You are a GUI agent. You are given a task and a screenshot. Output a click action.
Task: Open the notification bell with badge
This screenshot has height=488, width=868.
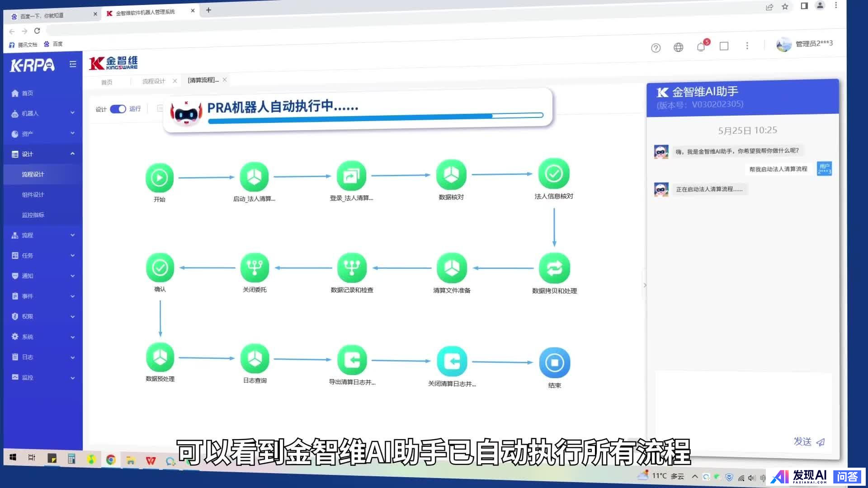(x=701, y=47)
